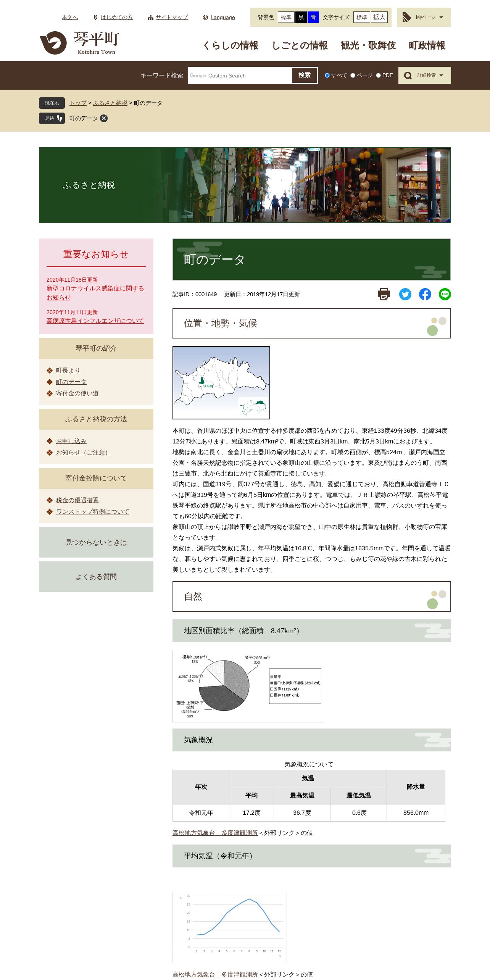Open the 新型コロナウイルス感染症 notice

95,293
